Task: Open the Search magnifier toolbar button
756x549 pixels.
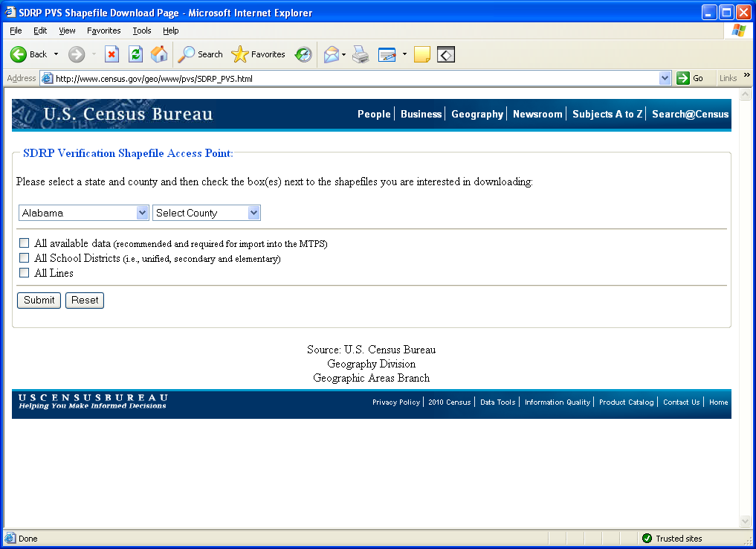Action: pyautogui.click(x=200, y=54)
